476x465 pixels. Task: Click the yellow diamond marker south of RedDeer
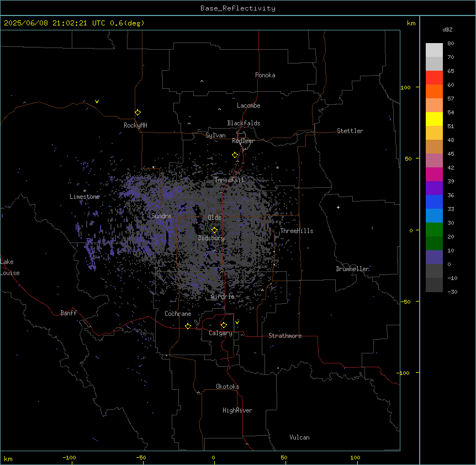coord(235,155)
